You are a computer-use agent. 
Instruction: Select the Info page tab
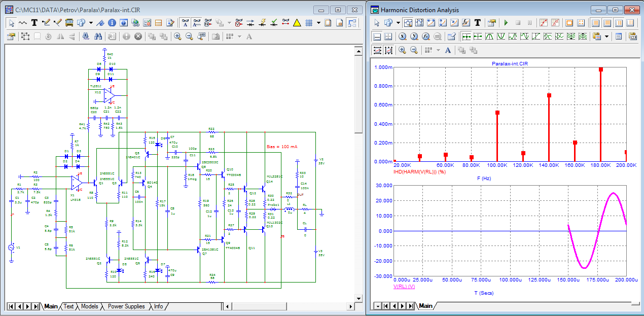click(x=159, y=306)
